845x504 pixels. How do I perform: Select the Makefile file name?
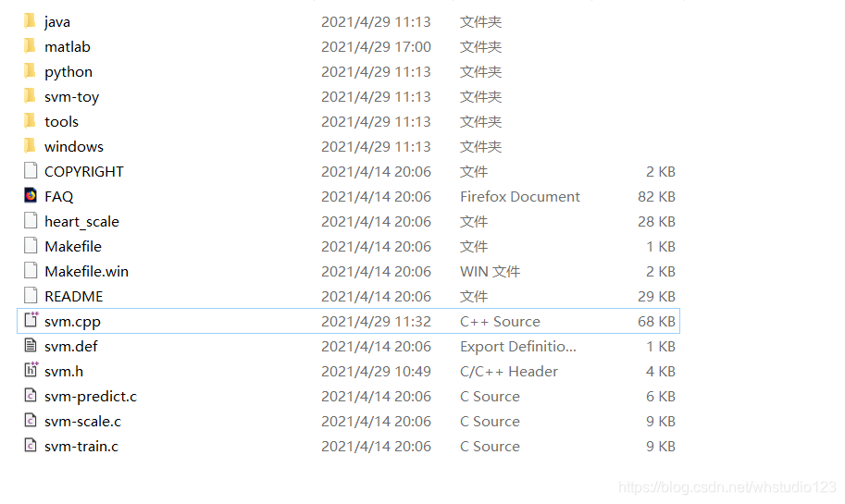pyautogui.click(x=73, y=247)
